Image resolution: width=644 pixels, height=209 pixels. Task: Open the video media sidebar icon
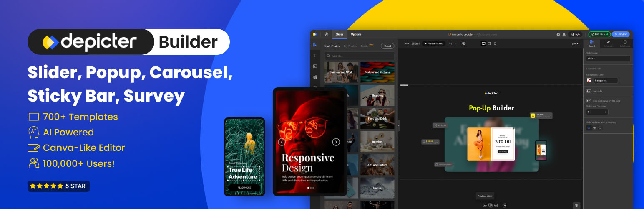(315, 66)
